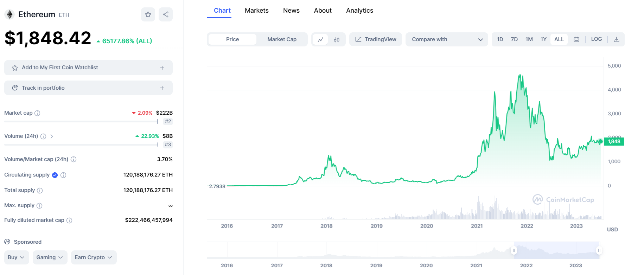Click current price 1,848 chart label
The image size is (644, 275).
pos(614,141)
